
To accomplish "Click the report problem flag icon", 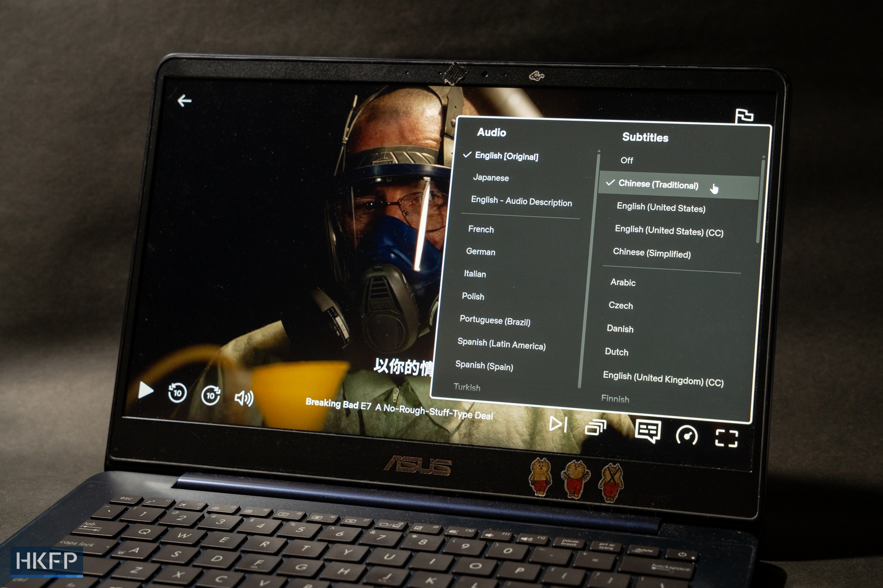I will coord(744,116).
